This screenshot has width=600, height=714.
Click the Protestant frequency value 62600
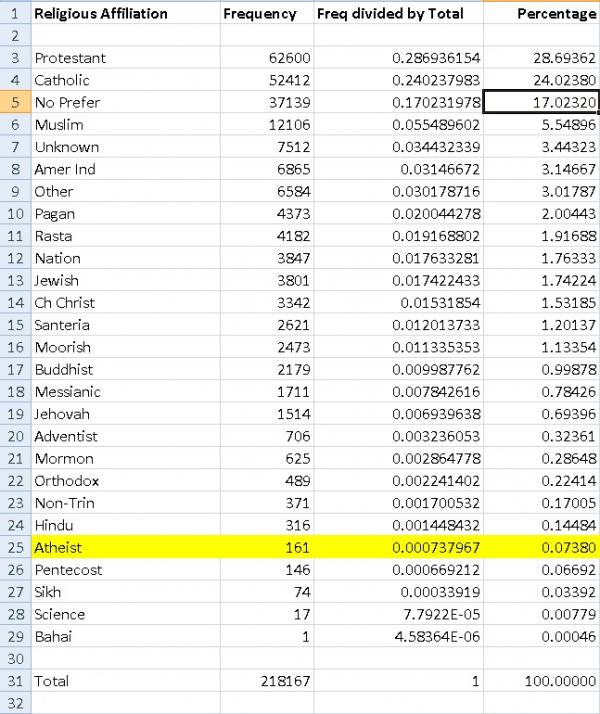tap(260, 58)
